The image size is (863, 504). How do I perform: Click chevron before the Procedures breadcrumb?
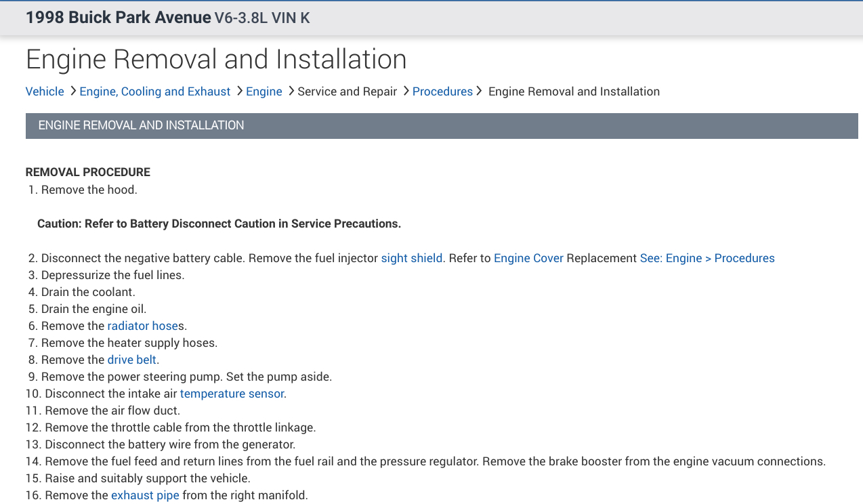click(406, 91)
